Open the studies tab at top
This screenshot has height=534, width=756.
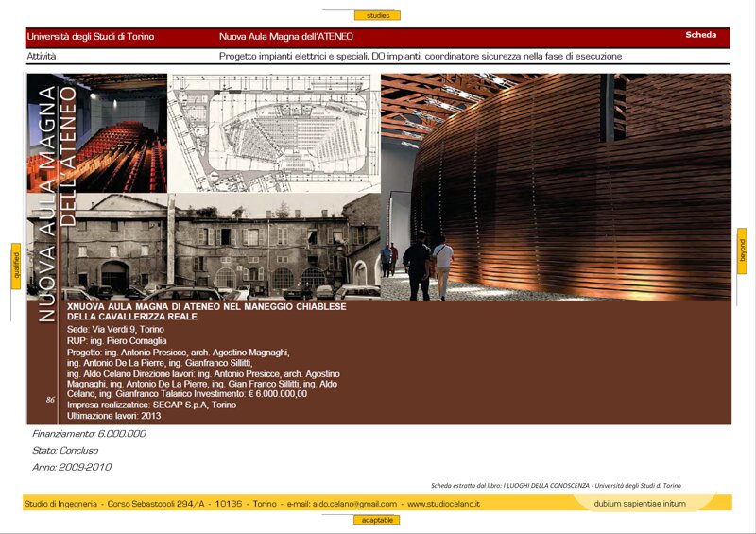point(377,15)
